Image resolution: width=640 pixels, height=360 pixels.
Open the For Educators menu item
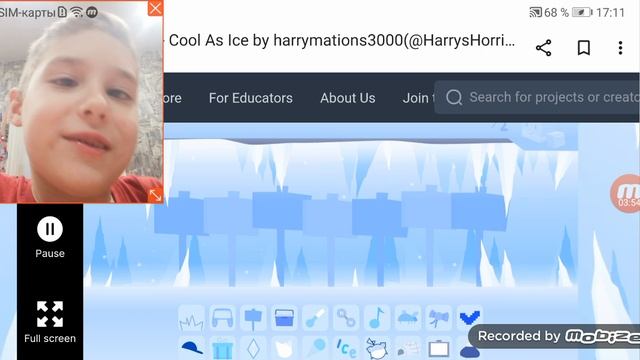(251, 98)
